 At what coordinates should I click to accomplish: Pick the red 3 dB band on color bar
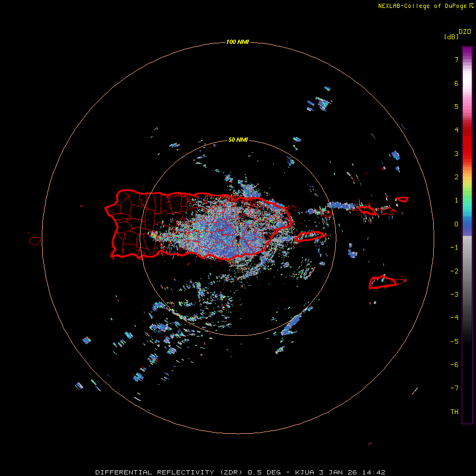pos(467,153)
